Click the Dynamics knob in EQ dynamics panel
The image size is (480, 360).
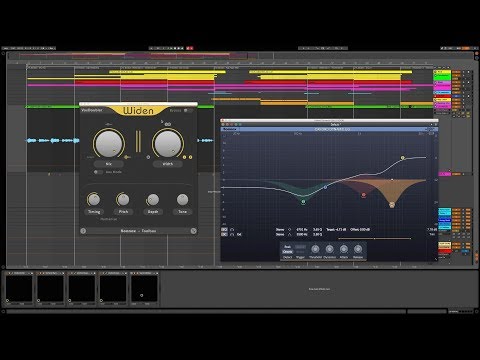click(329, 249)
